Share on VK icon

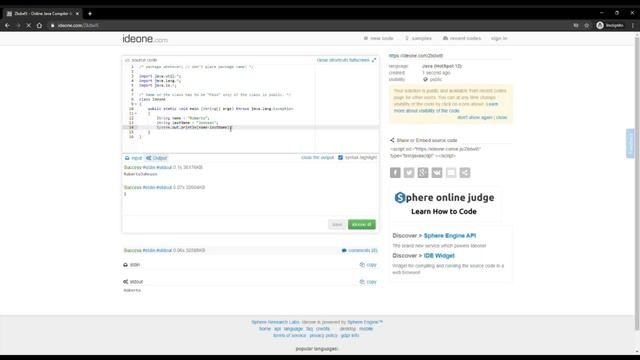pos(437,173)
